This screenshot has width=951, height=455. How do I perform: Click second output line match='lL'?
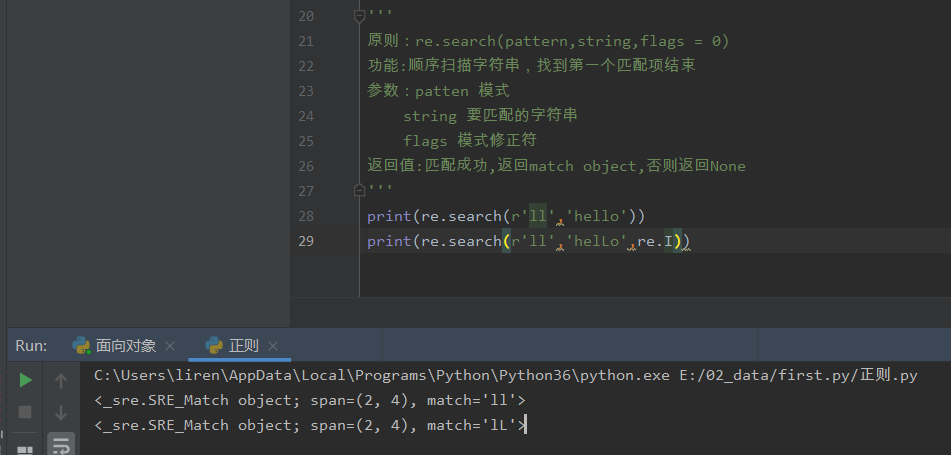310,425
